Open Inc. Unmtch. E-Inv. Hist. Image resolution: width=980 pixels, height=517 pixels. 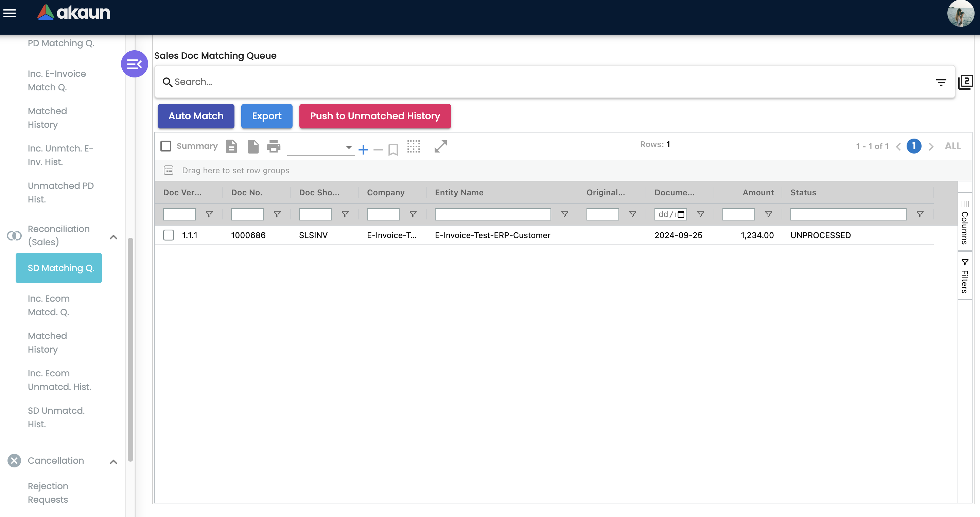point(60,155)
